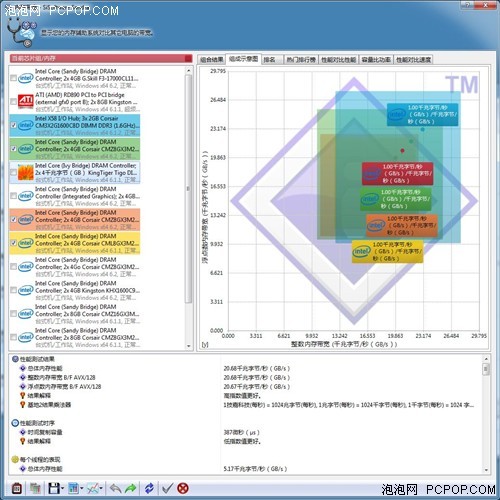The width and height of the screenshot is (500, 500).
Task: Select the 387微秒 (μs) timing value
Action: coord(241,432)
